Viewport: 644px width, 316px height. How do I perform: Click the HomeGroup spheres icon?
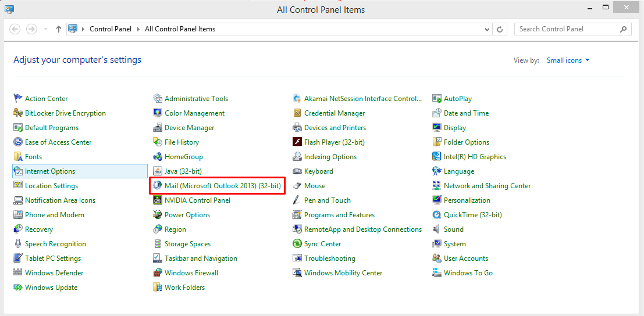(158, 157)
